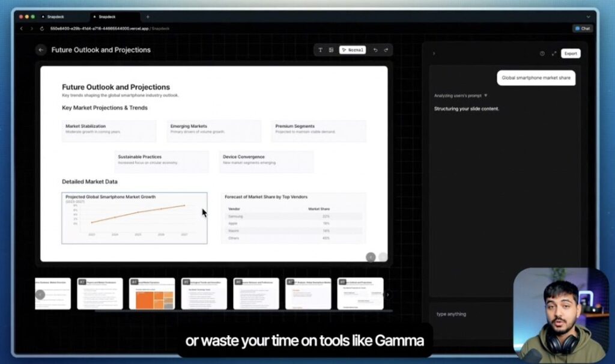Undo the last change

tap(375, 50)
